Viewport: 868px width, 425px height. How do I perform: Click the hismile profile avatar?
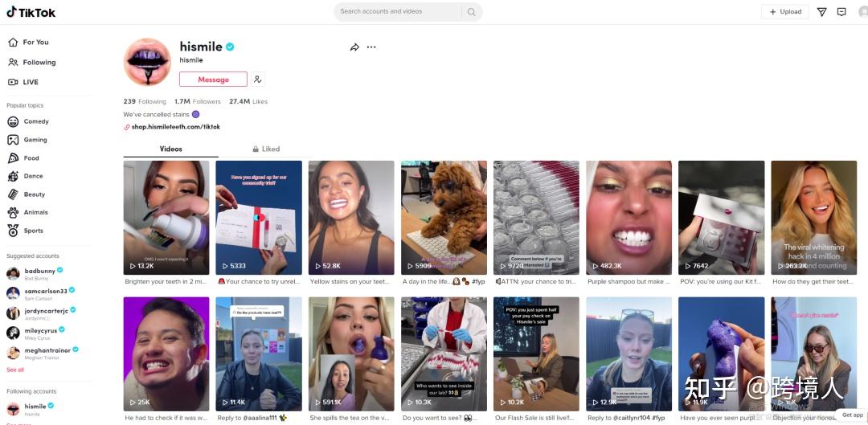[x=147, y=61]
